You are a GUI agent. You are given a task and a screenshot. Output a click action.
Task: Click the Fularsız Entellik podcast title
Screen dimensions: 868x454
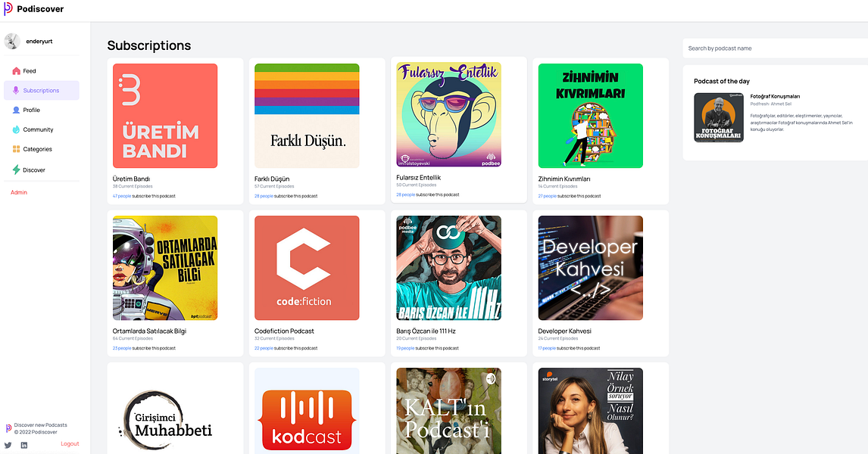tap(419, 178)
